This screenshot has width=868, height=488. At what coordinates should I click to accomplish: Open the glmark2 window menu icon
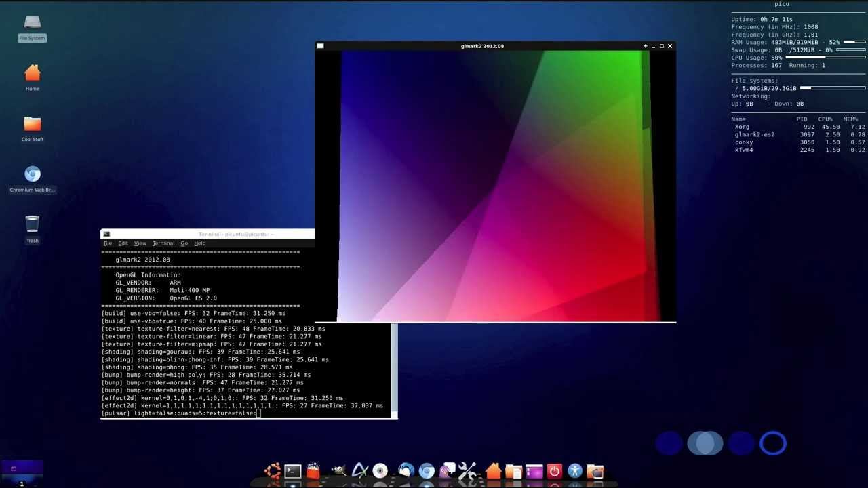tap(321, 46)
